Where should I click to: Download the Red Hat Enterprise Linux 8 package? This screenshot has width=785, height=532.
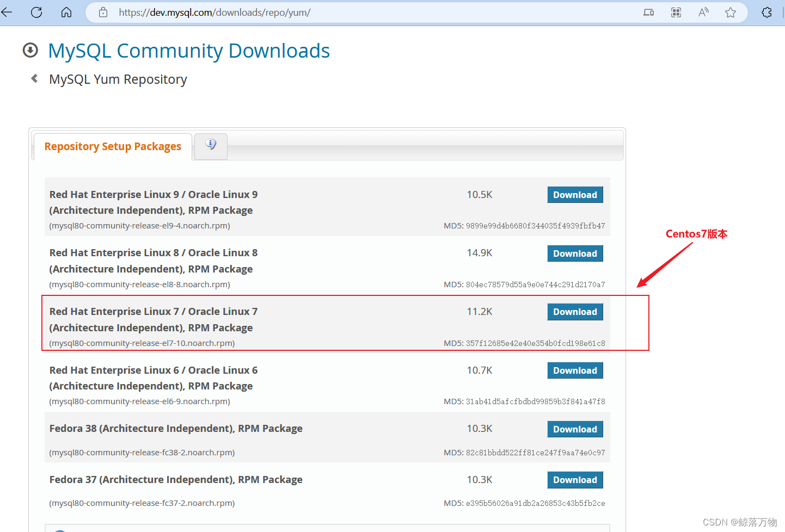pos(575,253)
